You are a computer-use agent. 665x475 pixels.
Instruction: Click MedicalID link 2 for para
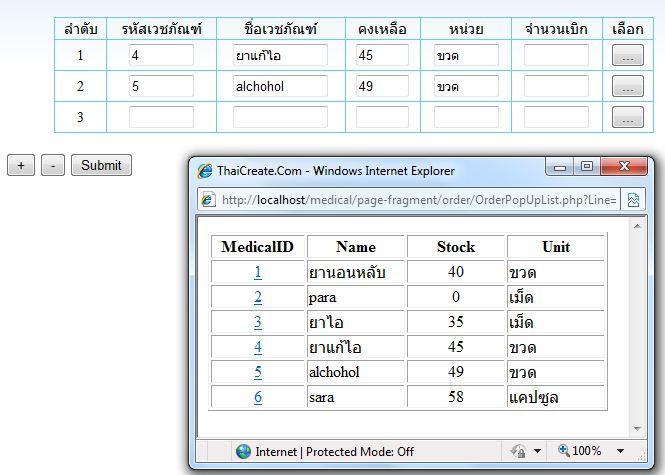(x=258, y=297)
